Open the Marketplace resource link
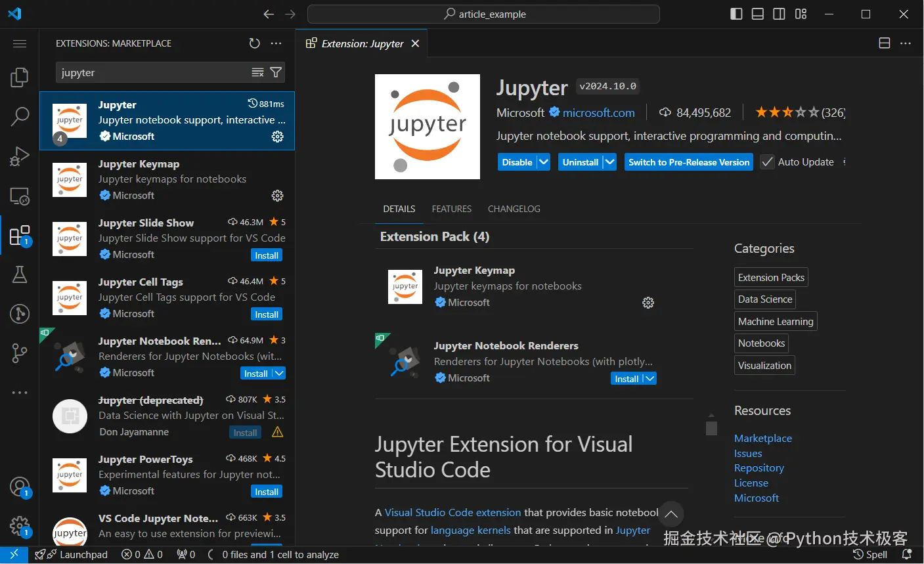This screenshot has width=924, height=564. [763, 438]
